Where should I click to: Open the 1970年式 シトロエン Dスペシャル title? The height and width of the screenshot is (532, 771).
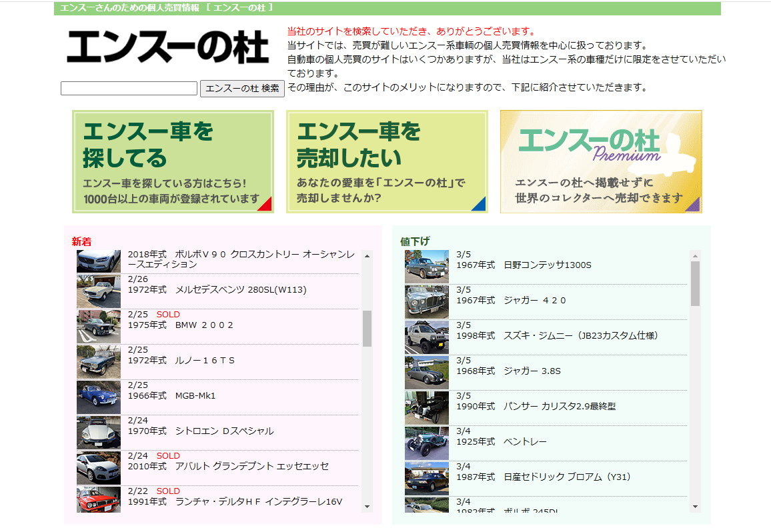tap(201, 431)
